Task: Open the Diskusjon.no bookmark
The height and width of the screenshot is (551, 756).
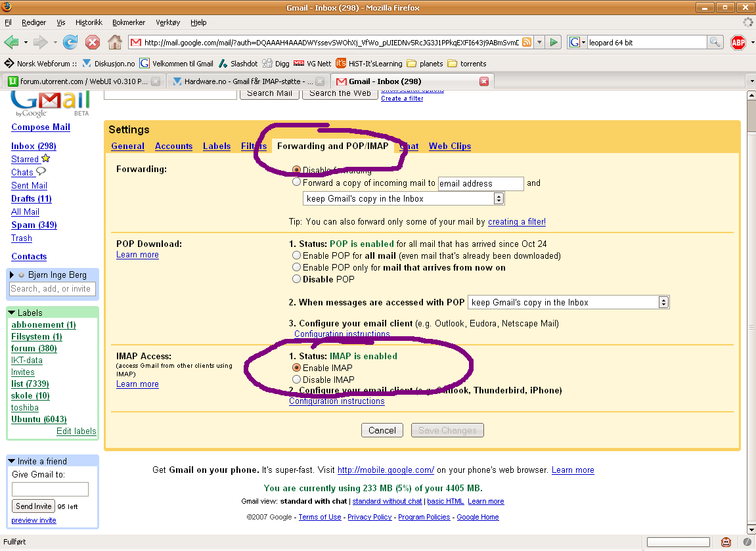Action: click(x=108, y=64)
